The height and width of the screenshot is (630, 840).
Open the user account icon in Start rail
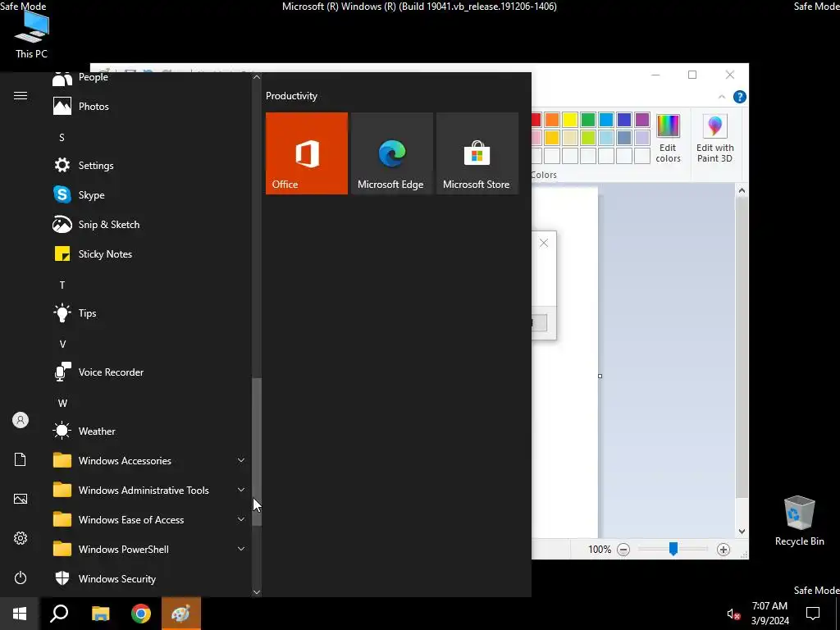pyautogui.click(x=21, y=420)
